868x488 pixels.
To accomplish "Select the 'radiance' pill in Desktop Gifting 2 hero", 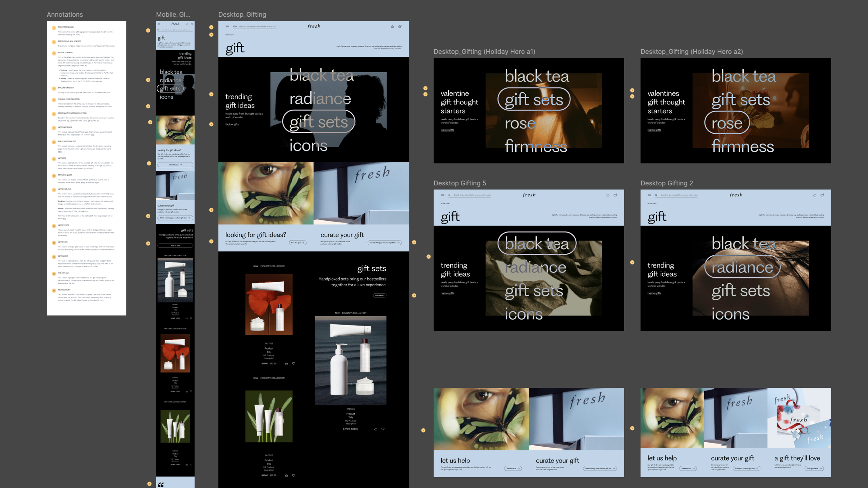I will [x=743, y=267].
